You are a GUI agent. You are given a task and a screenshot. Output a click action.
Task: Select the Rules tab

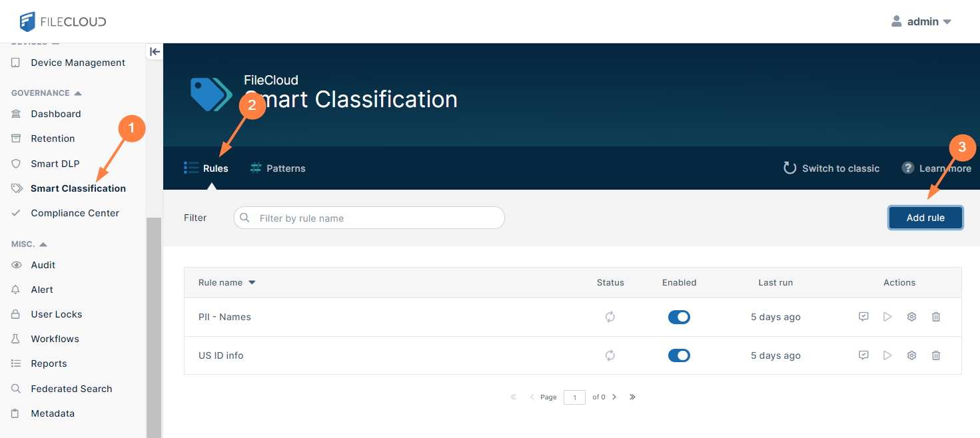pyautogui.click(x=207, y=168)
